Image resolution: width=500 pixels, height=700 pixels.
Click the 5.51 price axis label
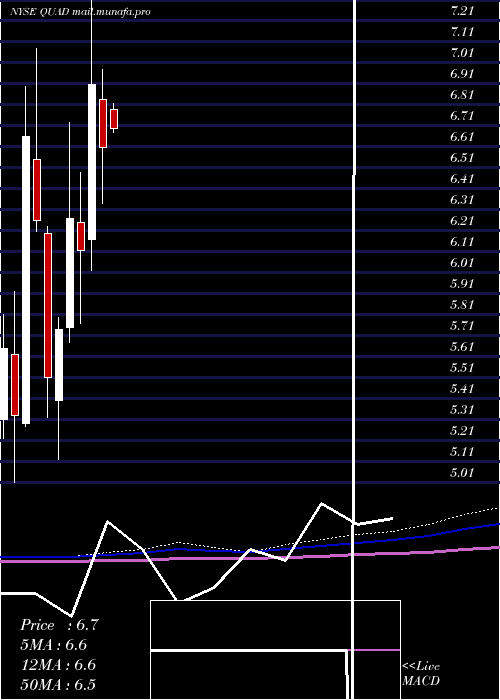tap(462, 368)
